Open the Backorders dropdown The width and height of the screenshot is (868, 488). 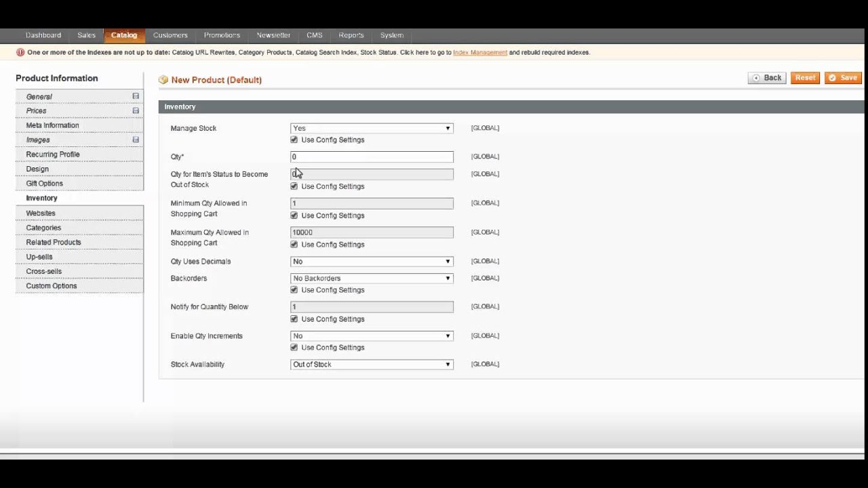[x=372, y=279]
